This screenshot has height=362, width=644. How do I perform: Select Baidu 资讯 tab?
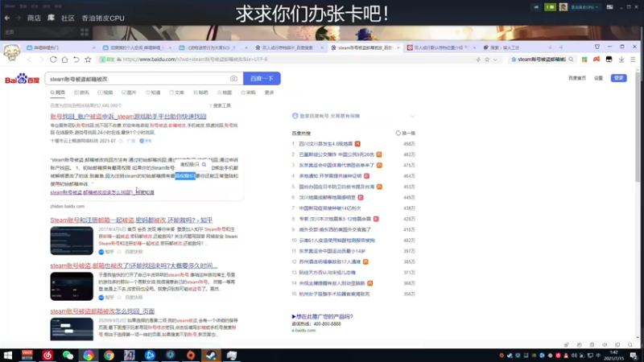point(81,93)
